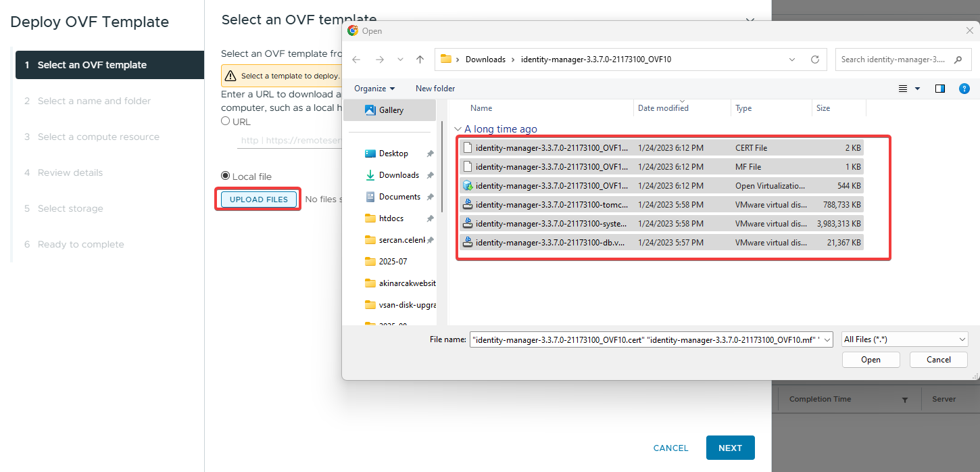The image size is (980, 472).
Task: Sort by Date modified column header
Action: 663,108
